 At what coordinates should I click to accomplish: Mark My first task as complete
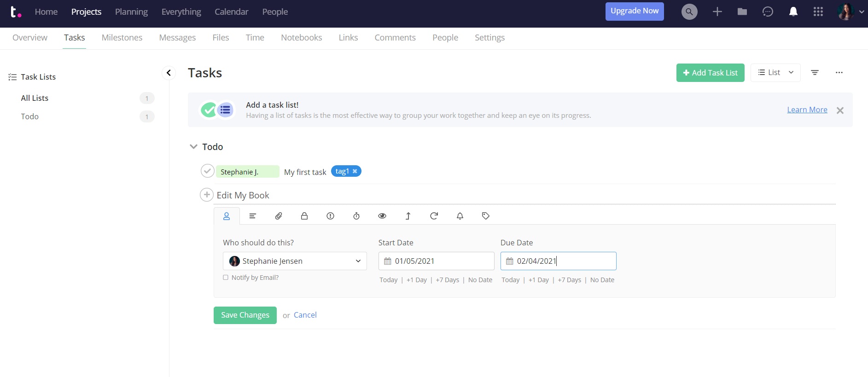(208, 171)
